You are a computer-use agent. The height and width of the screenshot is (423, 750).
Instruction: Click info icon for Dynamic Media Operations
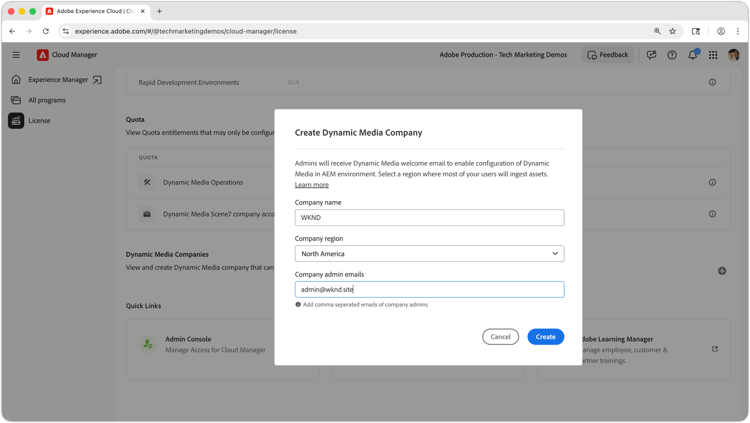click(x=712, y=182)
